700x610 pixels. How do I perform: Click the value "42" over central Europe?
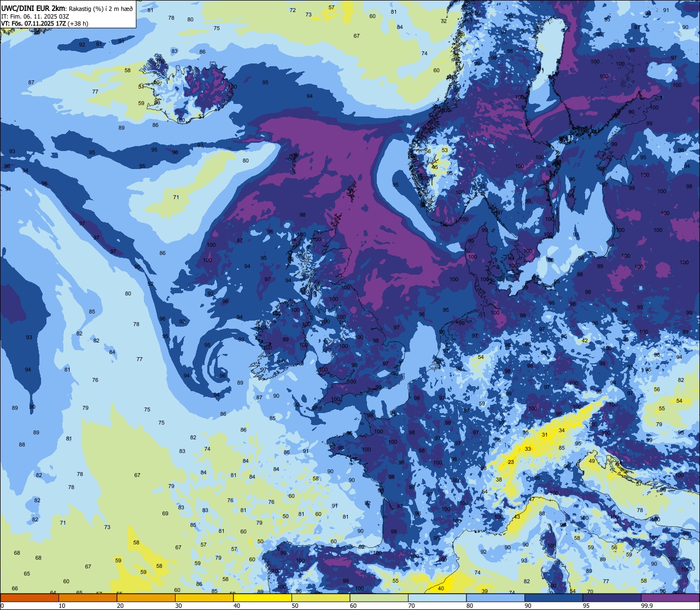[x=585, y=341]
